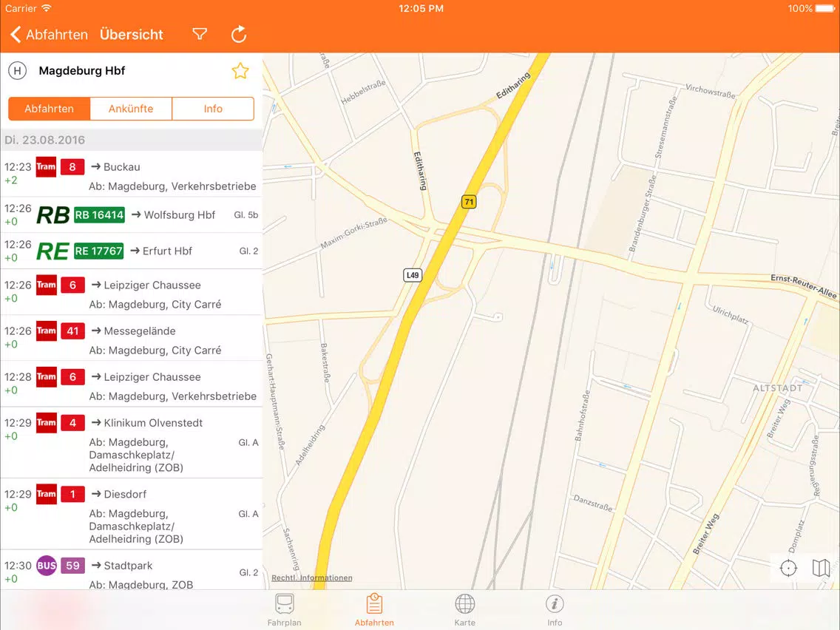Tap the 12:05 PM clock
This screenshot has height=630, width=840.
[421, 9]
